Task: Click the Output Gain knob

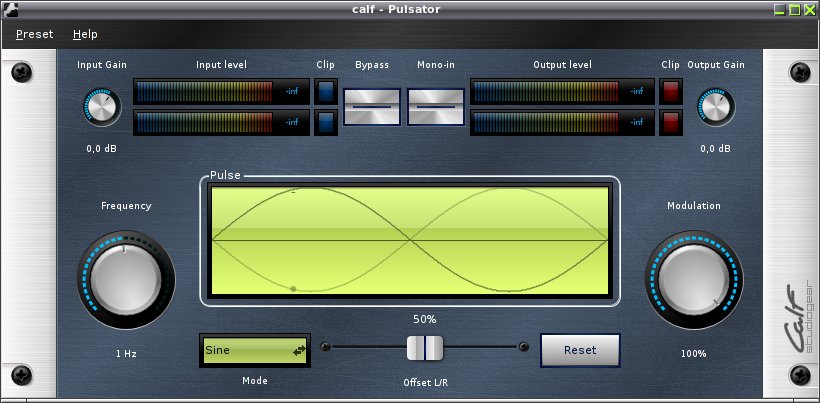Action: (715, 107)
